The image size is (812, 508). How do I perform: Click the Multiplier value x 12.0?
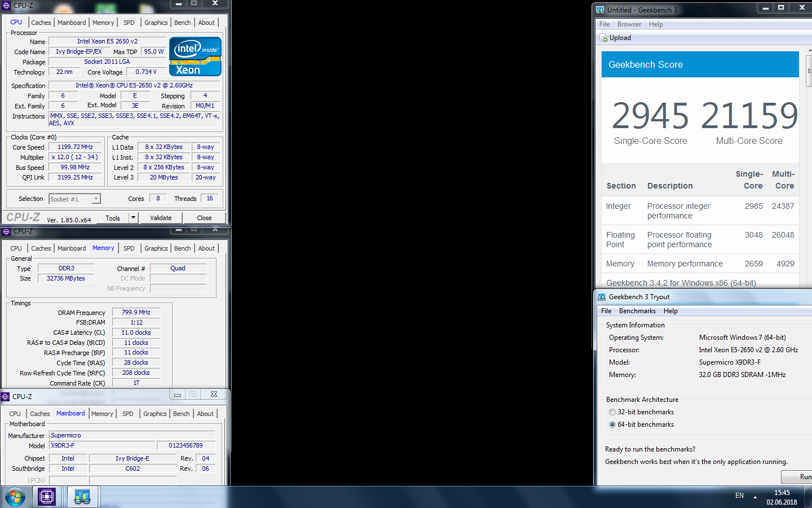click(x=75, y=157)
